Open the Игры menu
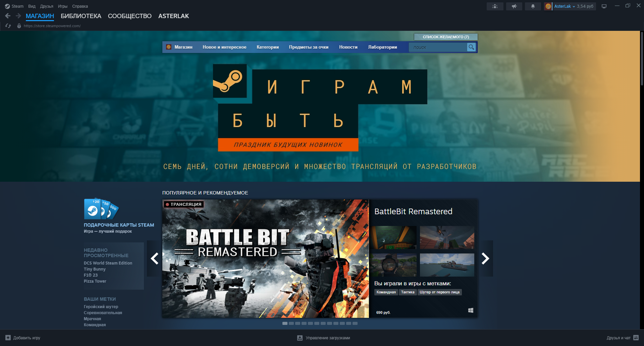This screenshot has height=346, width=644. (63, 6)
